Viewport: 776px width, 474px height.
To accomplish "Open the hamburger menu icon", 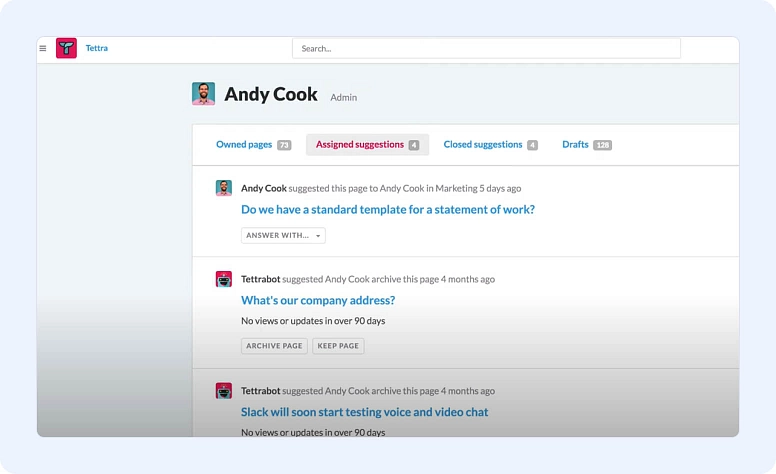I will pyautogui.click(x=43, y=48).
